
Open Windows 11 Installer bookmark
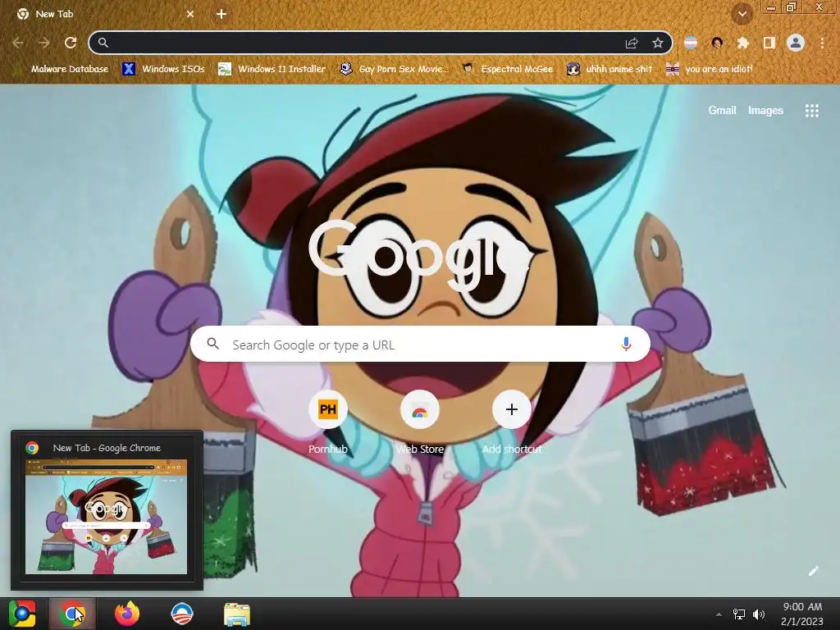[272, 69]
